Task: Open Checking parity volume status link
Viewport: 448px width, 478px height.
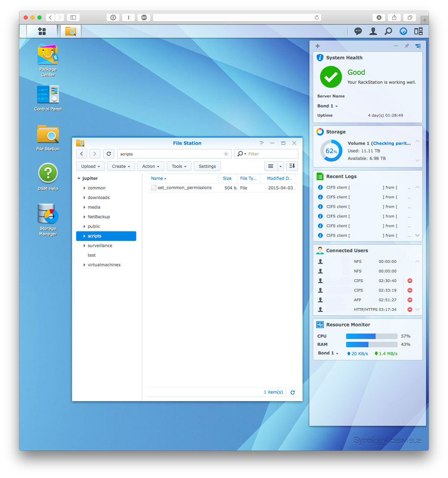Action: coord(392,143)
